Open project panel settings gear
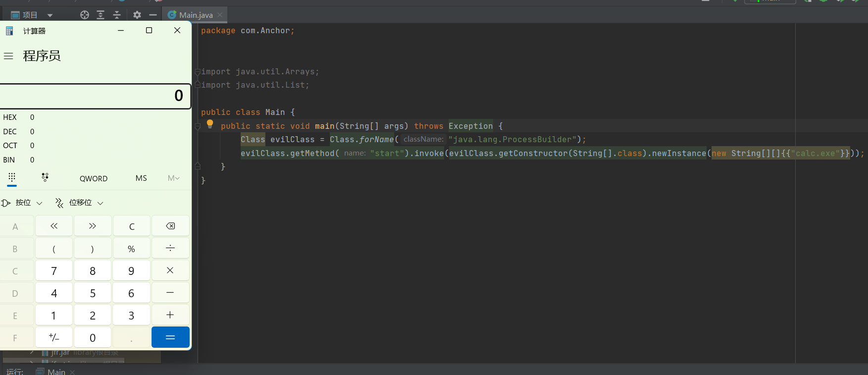868x375 pixels. (x=137, y=15)
